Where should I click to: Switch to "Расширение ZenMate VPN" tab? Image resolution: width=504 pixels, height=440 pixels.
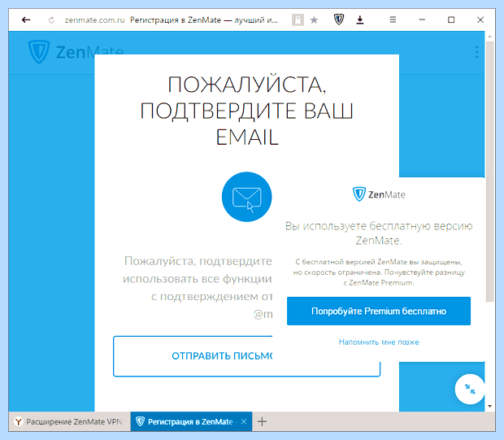(x=69, y=421)
